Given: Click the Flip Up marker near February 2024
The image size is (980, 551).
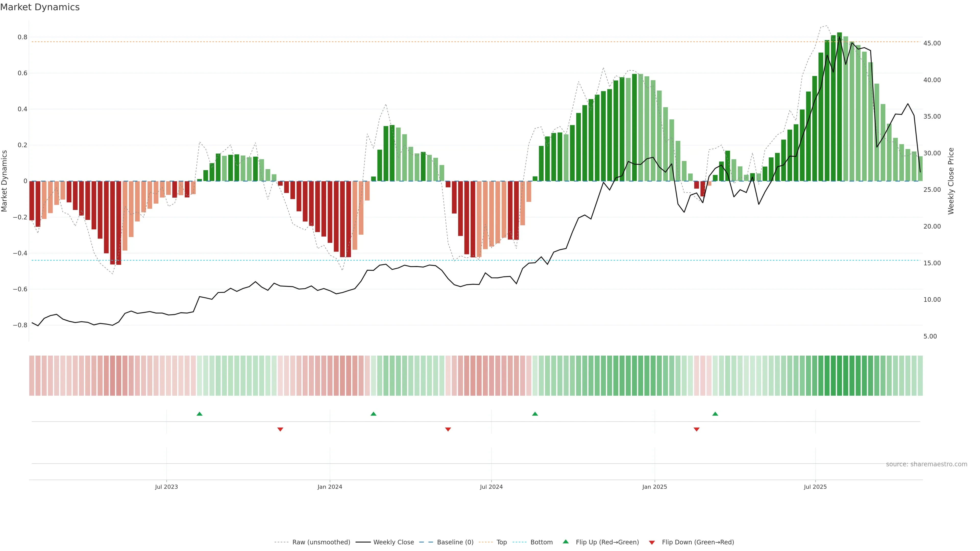Looking at the screenshot, I should pos(373,414).
